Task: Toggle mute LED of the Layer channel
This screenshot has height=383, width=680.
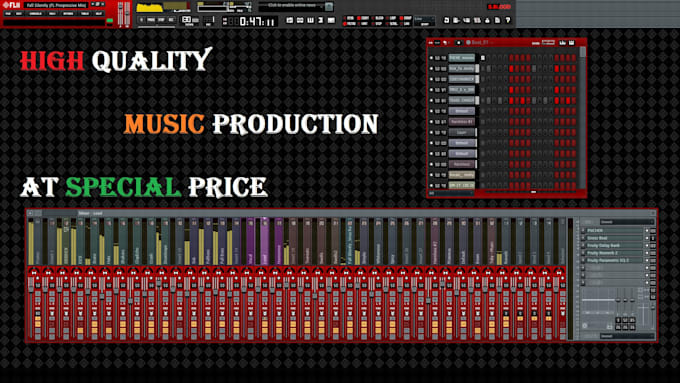Action: pos(431,132)
